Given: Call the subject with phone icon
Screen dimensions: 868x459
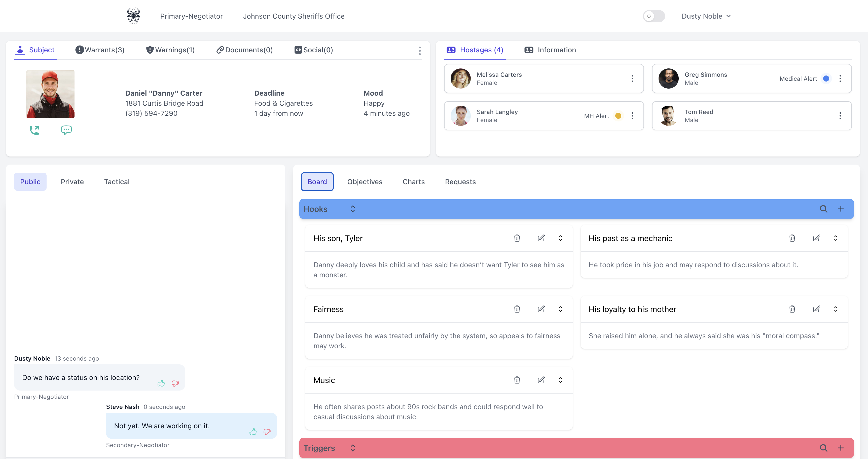Looking at the screenshot, I should pos(34,130).
